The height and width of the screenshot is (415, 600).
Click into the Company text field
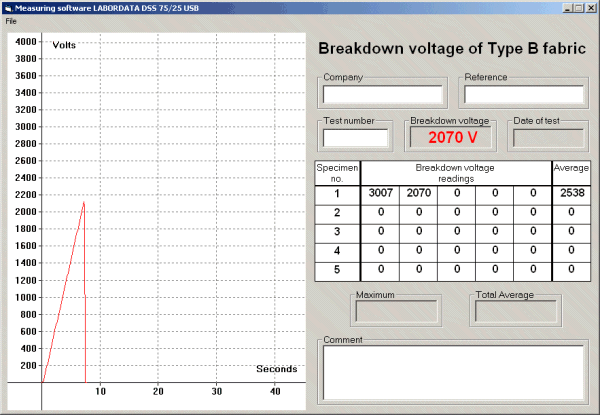click(384, 95)
